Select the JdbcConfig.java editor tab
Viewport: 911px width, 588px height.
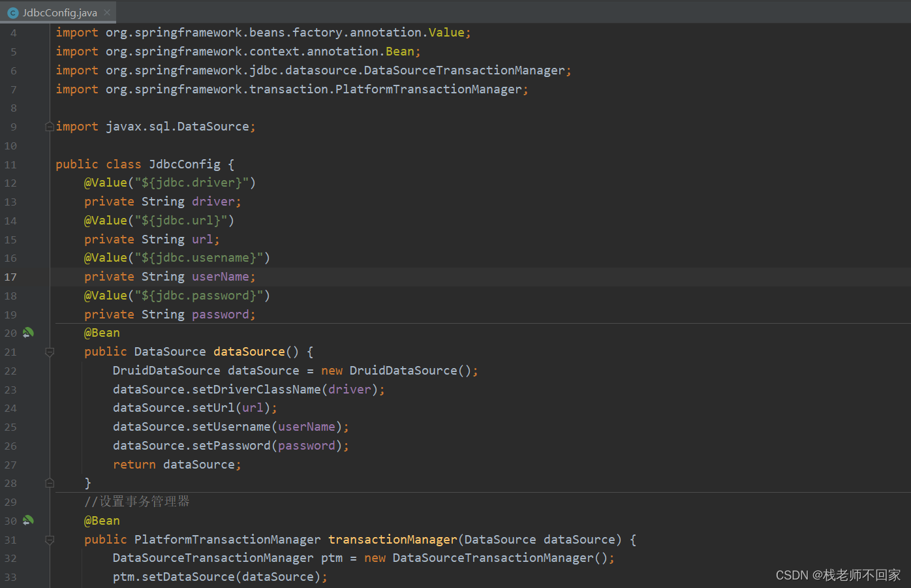(x=59, y=12)
